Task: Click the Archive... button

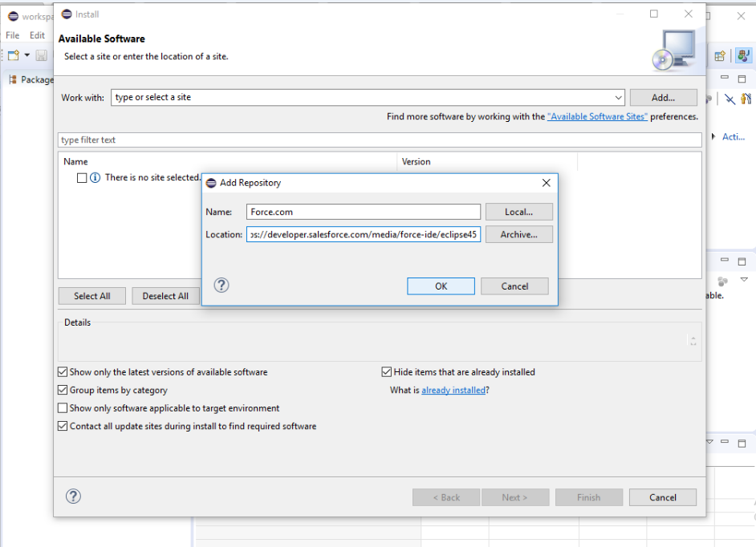Action: pos(518,235)
